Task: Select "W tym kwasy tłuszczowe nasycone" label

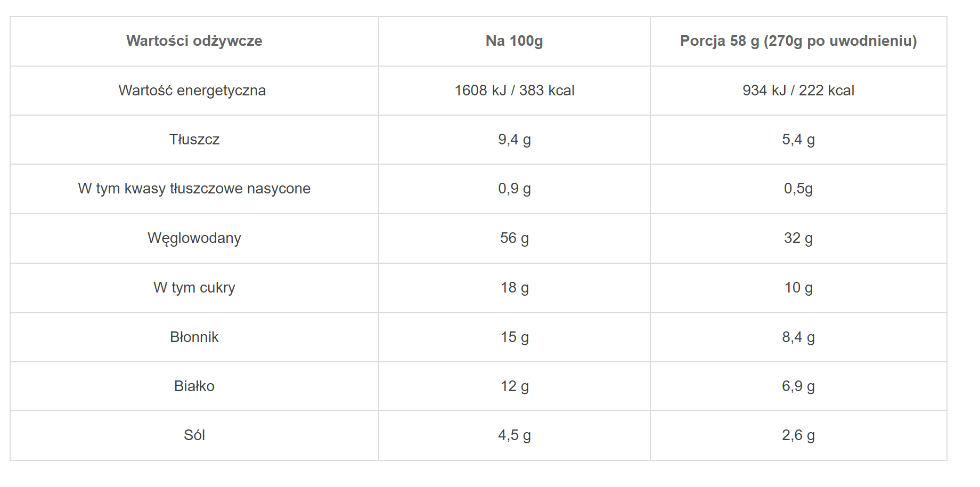Action: point(194,189)
